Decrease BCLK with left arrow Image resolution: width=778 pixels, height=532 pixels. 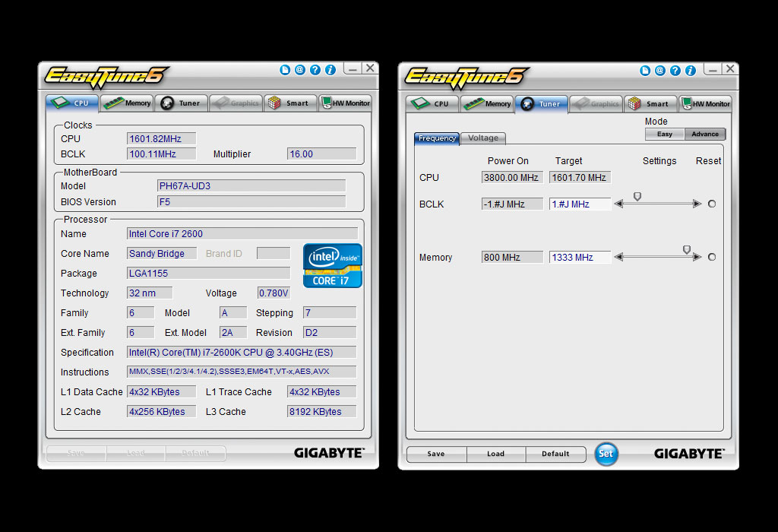[x=618, y=204]
